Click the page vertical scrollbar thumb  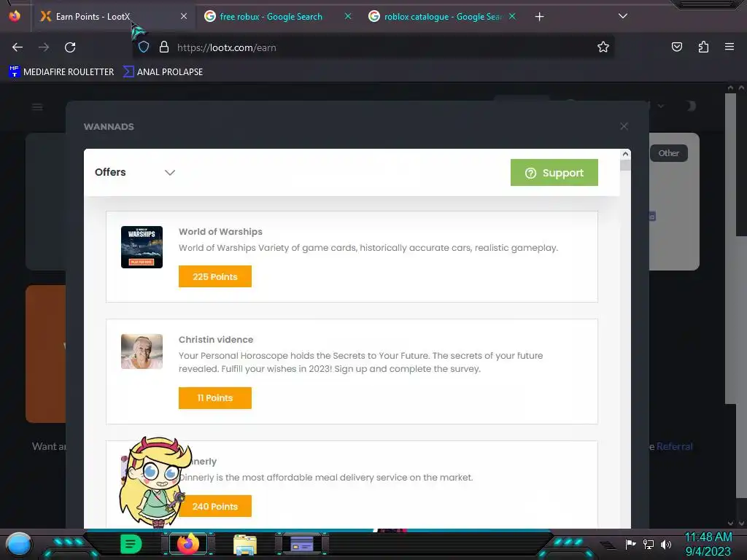pos(730,249)
